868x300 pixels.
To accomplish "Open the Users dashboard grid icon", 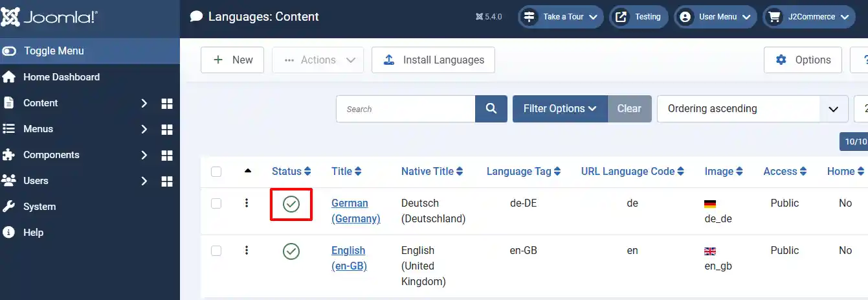I will (167, 181).
